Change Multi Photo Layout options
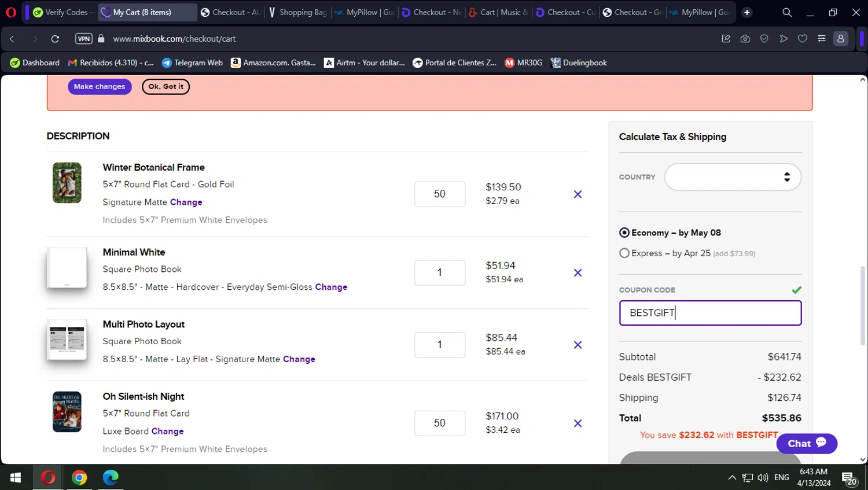 pos(299,359)
